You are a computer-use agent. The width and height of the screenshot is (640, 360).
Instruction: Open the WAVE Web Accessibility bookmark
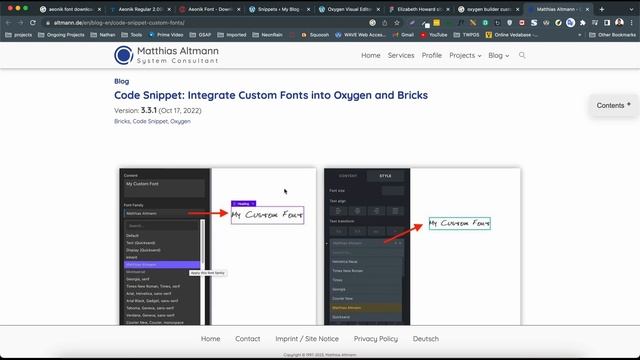click(360, 35)
